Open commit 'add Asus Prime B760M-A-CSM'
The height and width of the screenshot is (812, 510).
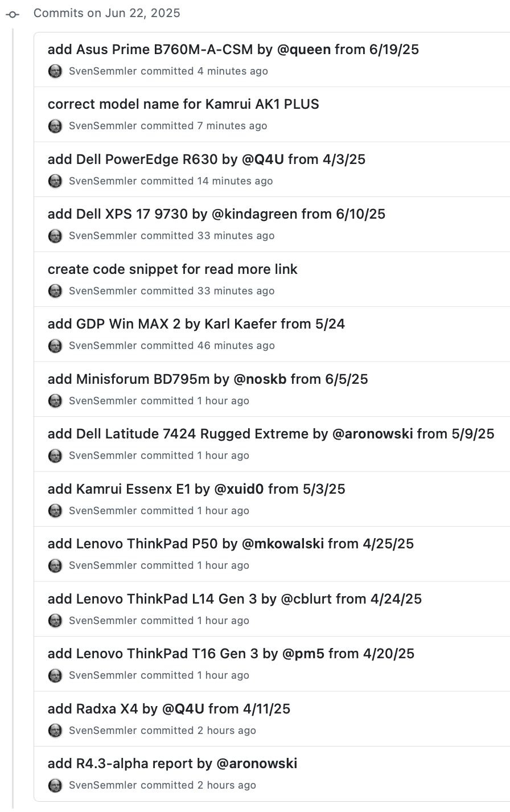coord(150,50)
